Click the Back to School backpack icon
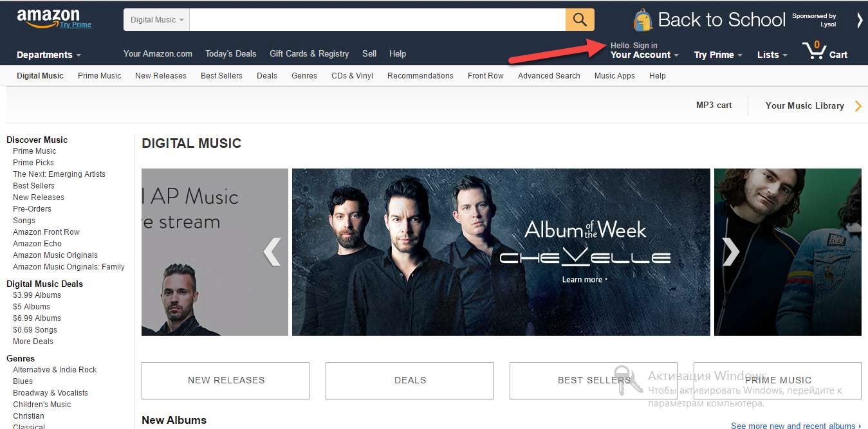Image resolution: width=868 pixels, height=429 pixels. pos(642,20)
